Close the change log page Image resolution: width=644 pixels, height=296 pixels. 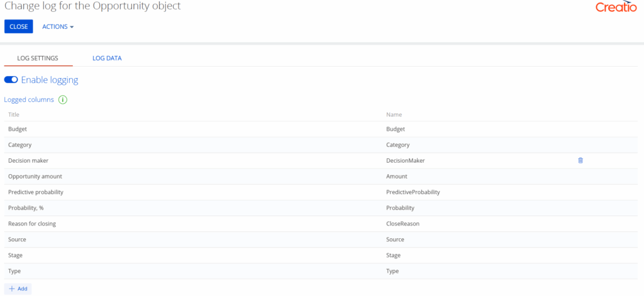point(18,26)
